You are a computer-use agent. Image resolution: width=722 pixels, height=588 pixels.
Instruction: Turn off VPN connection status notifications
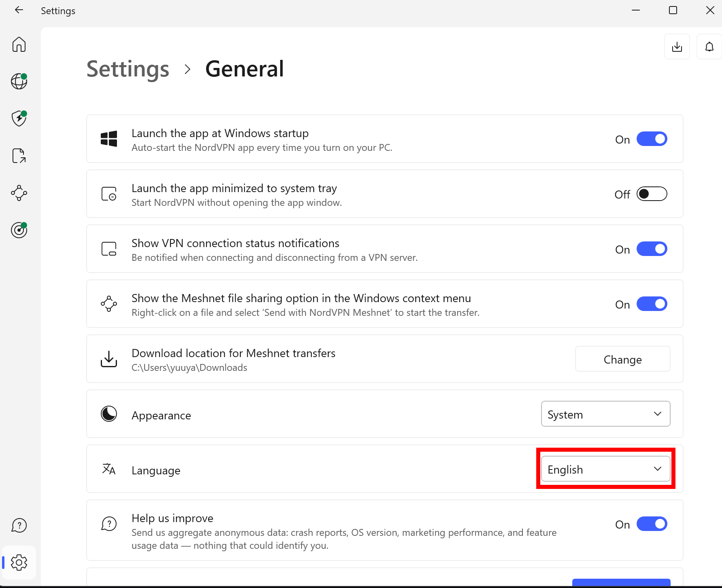tap(652, 249)
